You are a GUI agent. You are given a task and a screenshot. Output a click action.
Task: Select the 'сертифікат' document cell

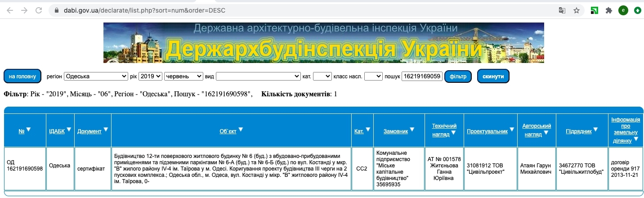tap(93, 169)
